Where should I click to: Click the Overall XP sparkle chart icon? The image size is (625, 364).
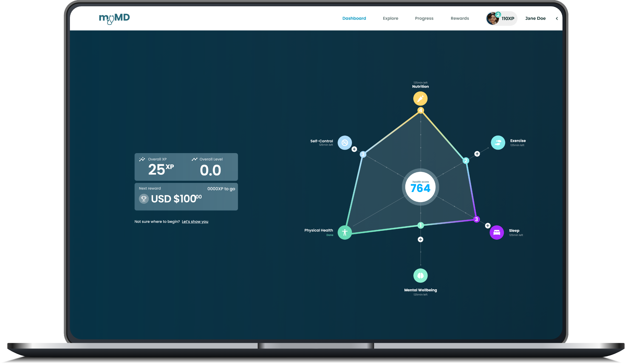click(x=142, y=159)
